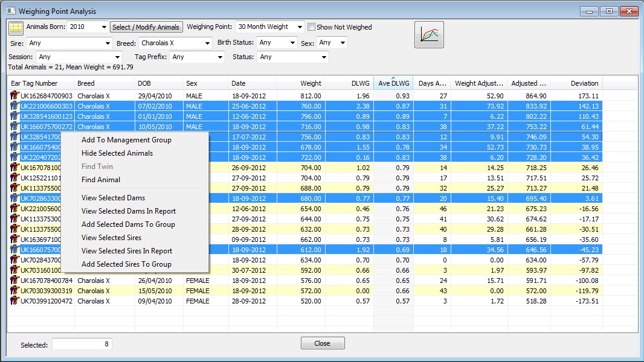Click cattle icon of row UK167078400784
Image resolution: width=644 pixels, height=362 pixels.
[14, 280]
